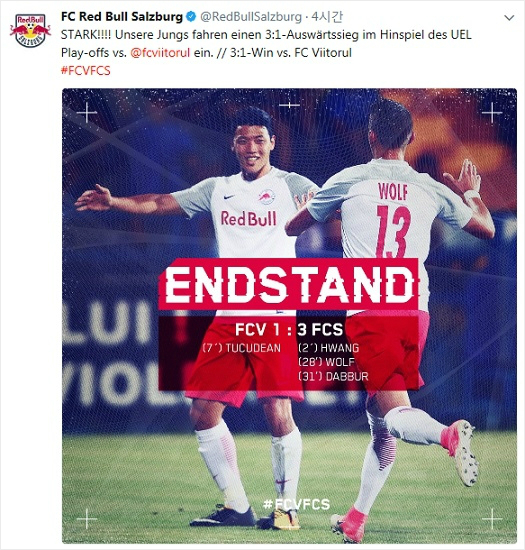The image size is (525, 550).
Task: Click the tweet text starting with STARK!!!!
Action: coord(266,44)
